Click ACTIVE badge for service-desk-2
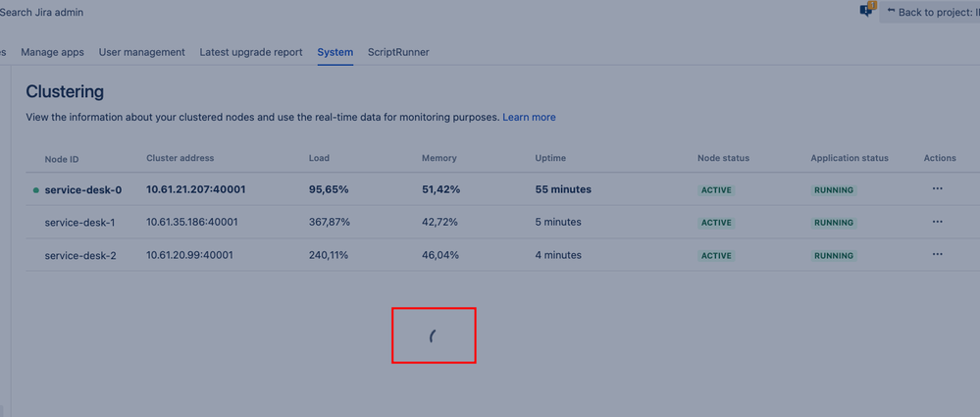980x417 pixels. point(716,256)
